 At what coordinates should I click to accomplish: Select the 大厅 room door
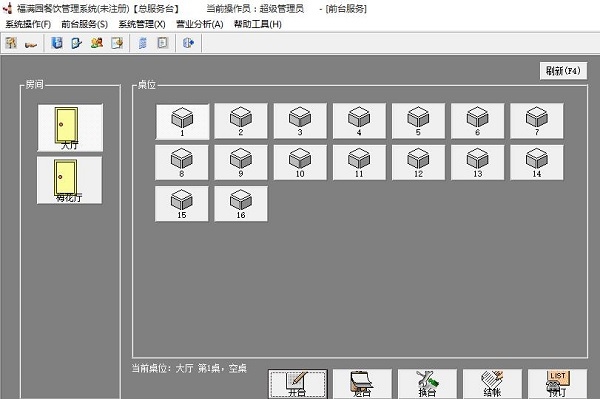[70, 128]
